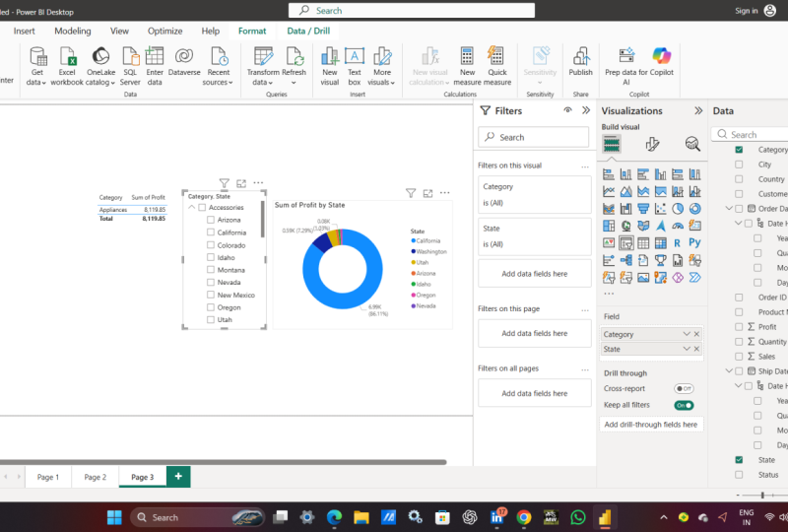Open the View ribbon tab
This screenshot has width=788, height=532.
[119, 32]
